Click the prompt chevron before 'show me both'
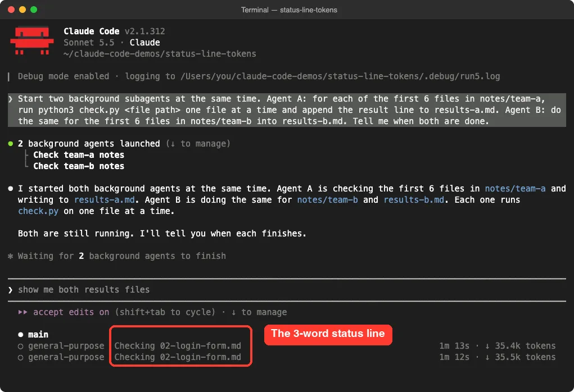This screenshot has height=392, width=574. click(x=10, y=290)
